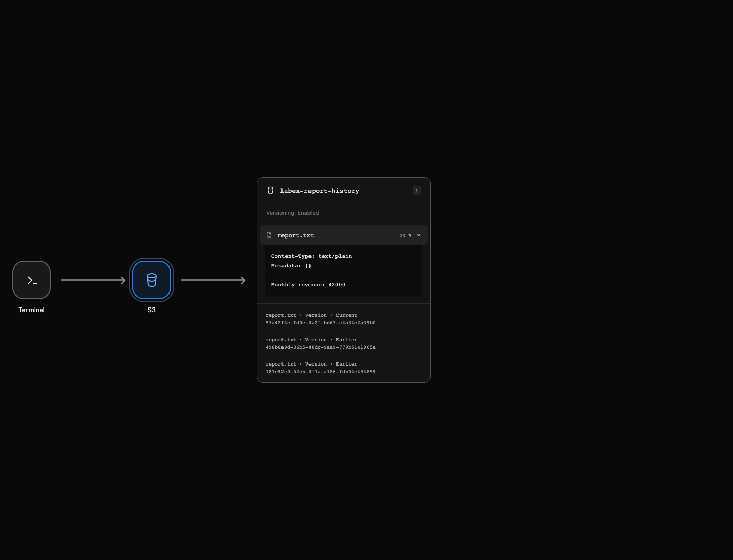
Task: Click the Versioning: Enabled status text
Action: 293,213
